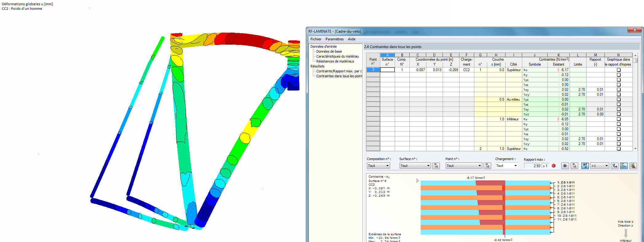
Task: Click the grey play triangle beside the laminate diagram
Action: tap(417, 181)
